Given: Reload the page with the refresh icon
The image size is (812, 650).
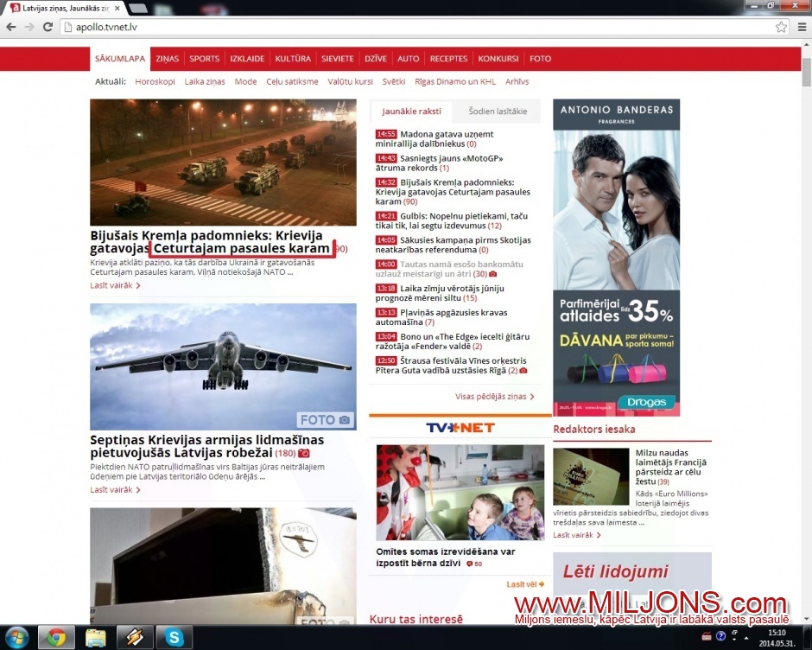Looking at the screenshot, I should click(x=48, y=27).
